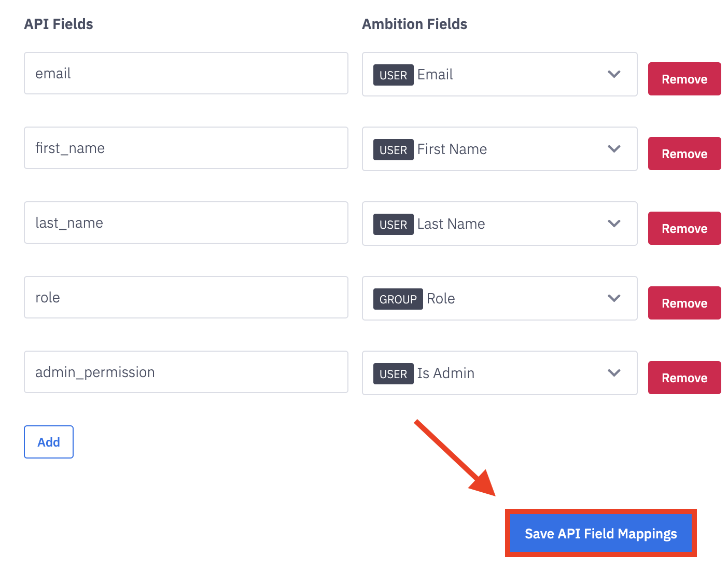Click the chevron arrow on Email dropdown
This screenshot has height=583, width=728.
[614, 74]
